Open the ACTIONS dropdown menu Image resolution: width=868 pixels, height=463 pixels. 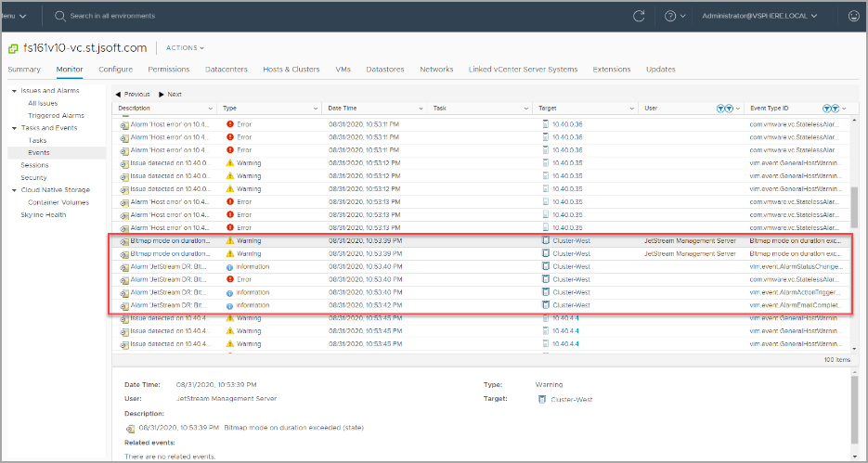[186, 47]
